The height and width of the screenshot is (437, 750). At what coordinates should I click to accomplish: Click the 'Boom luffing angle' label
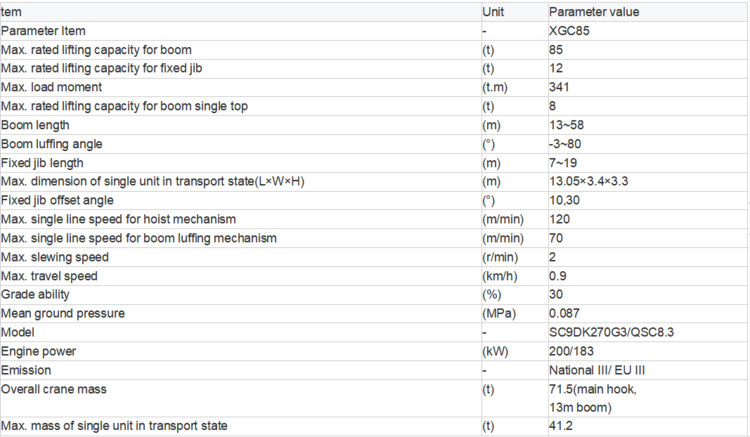click(x=52, y=144)
